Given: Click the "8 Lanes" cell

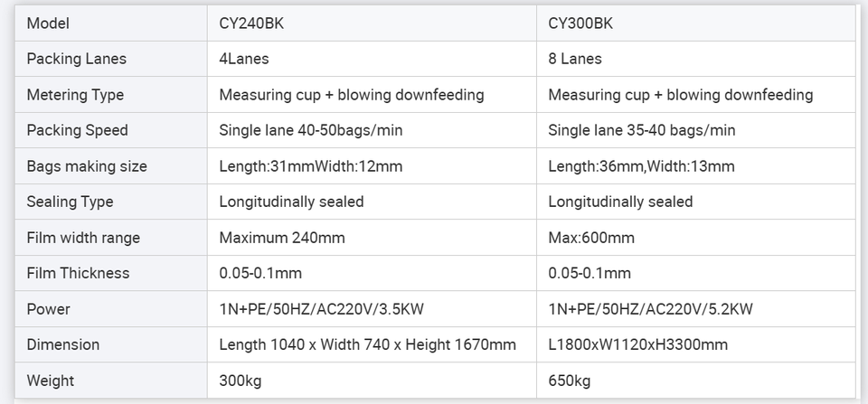Looking at the screenshot, I should [575, 59].
